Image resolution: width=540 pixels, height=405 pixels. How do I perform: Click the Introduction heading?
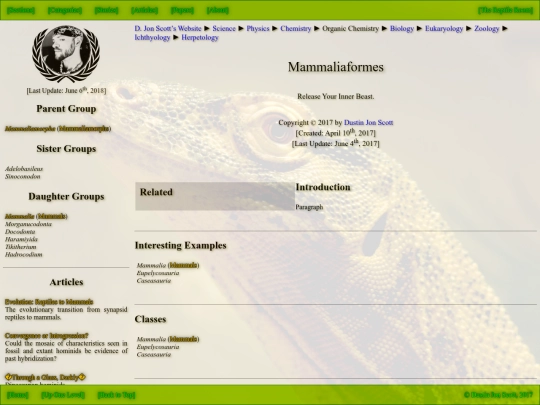coord(323,187)
